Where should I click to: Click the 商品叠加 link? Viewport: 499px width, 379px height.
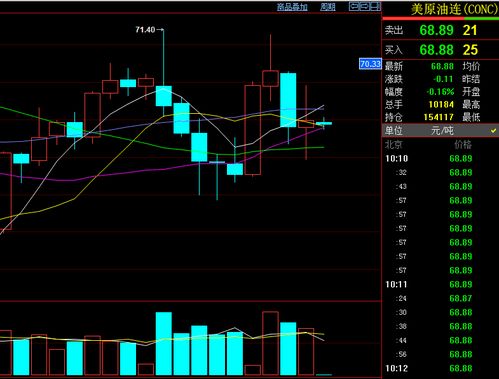pyautogui.click(x=292, y=7)
